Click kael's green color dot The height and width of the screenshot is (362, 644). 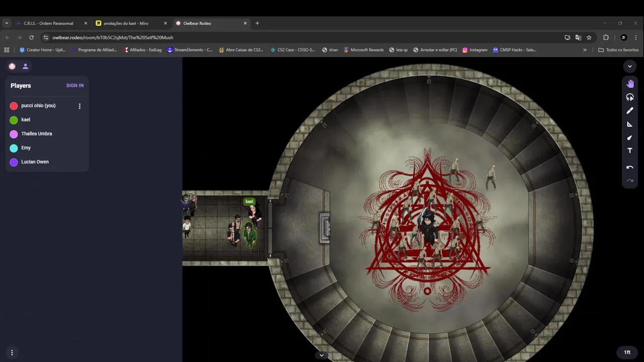coord(14,120)
